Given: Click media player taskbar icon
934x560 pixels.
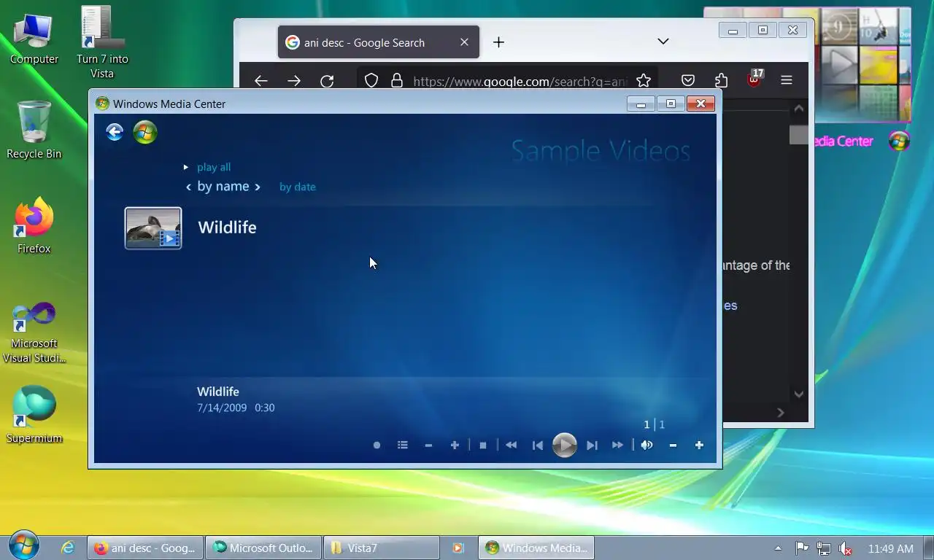Looking at the screenshot, I should pos(458,548).
